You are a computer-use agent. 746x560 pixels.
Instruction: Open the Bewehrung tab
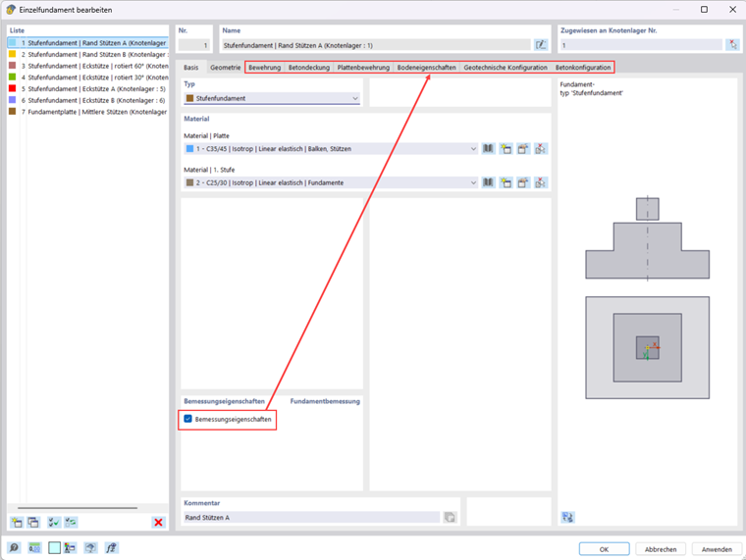pyautogui.click(x=264, y=68)
